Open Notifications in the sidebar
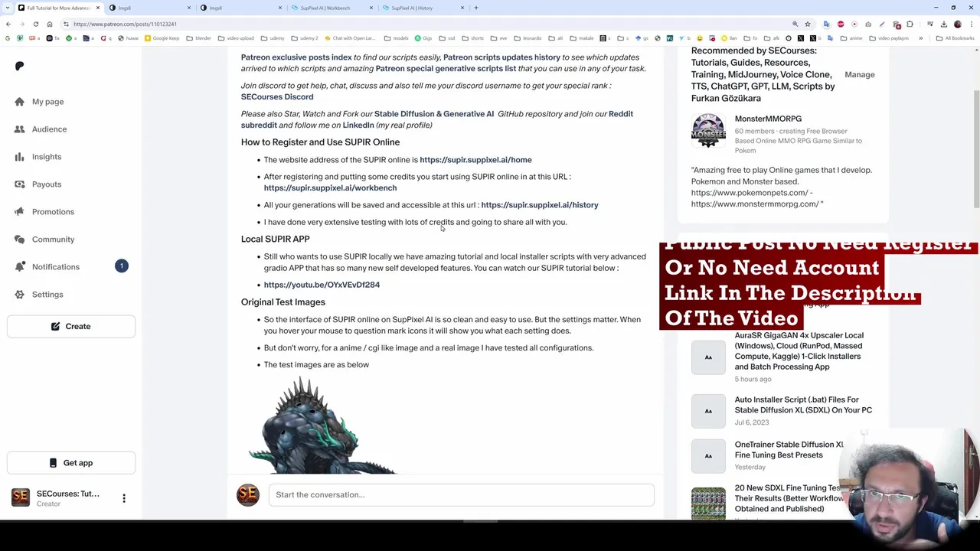 click(x=55, y=267)
